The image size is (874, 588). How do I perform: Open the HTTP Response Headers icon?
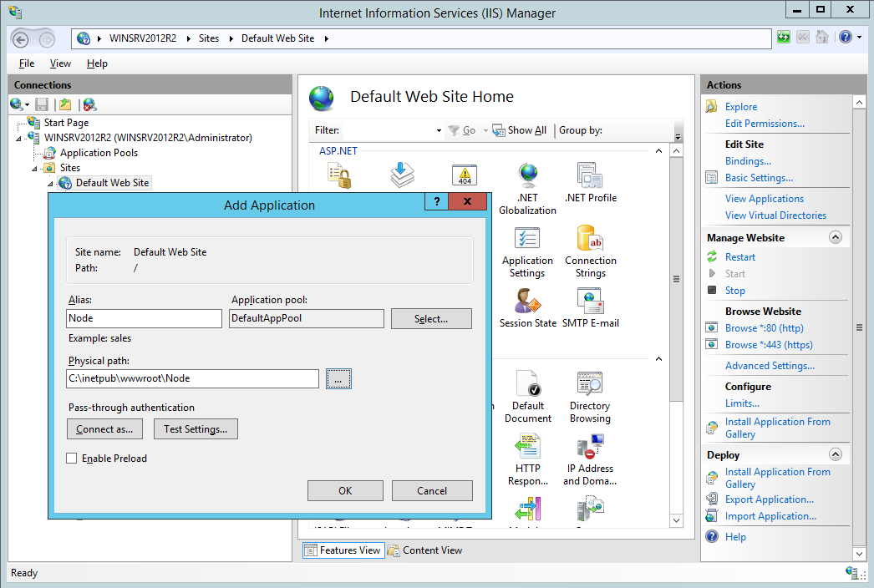tap(527, 460)
